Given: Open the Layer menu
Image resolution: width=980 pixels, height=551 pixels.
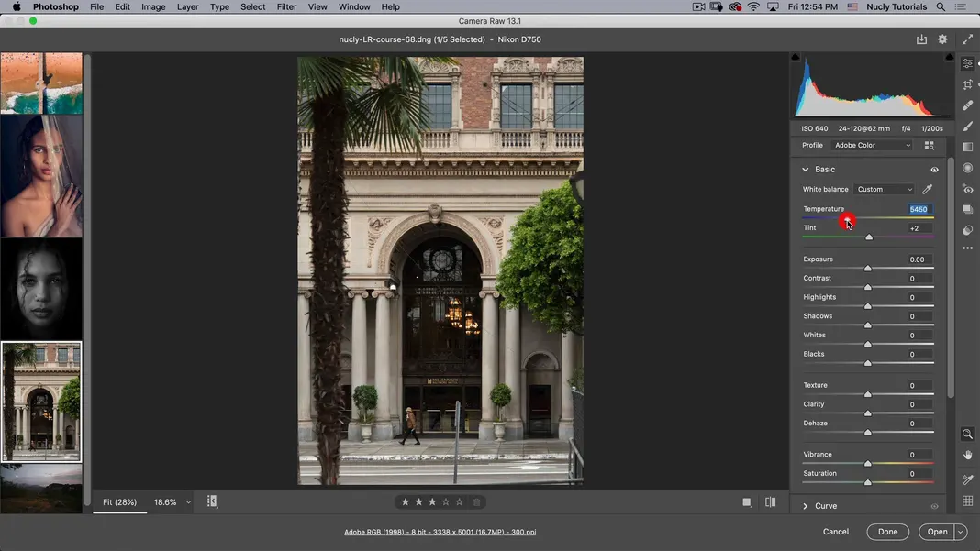Looking at the screenshot, I should [x=187, y=6].
